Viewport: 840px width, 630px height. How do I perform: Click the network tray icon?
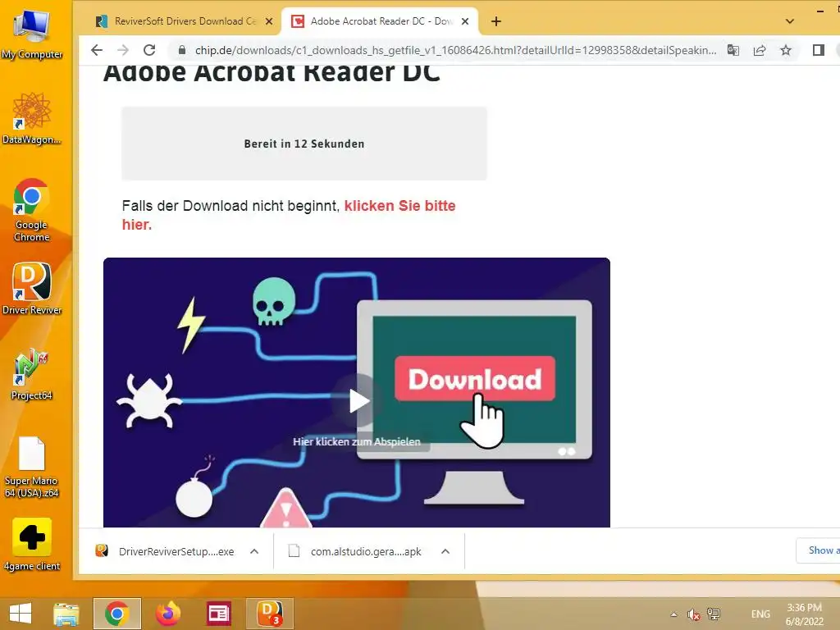pos(714,614)
